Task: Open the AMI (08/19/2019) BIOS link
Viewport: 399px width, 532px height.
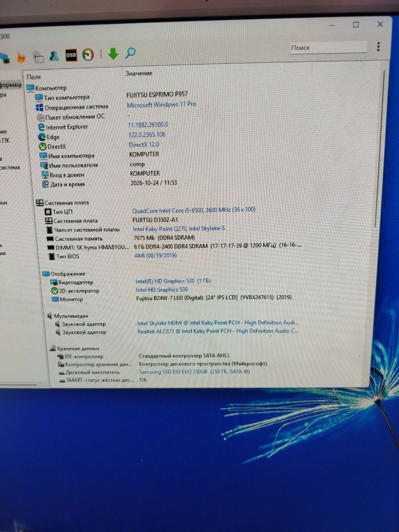Action: point(155,256)
